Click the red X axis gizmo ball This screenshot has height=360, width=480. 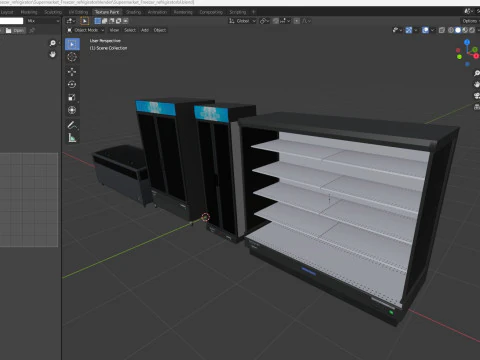[476, 56]
